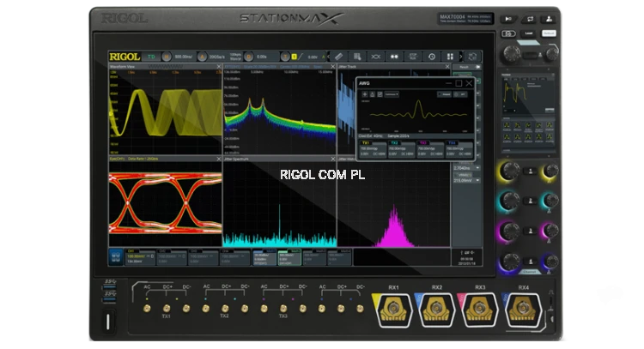Image resolution: width=644 pixels, height=349 pixels.
Task: Open the ruler cursor tool in toolbar
Action: coord(338,57)
